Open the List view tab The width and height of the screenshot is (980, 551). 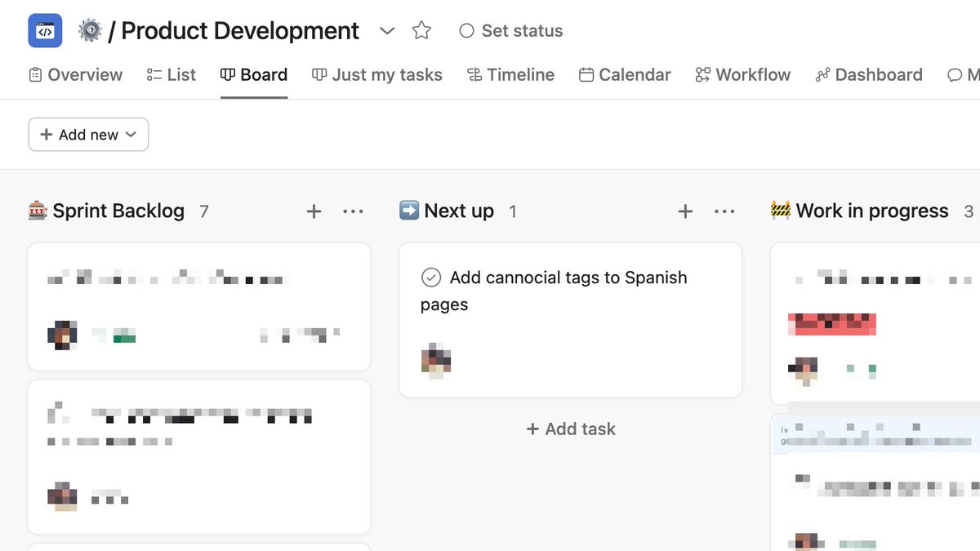pos(171,75)
